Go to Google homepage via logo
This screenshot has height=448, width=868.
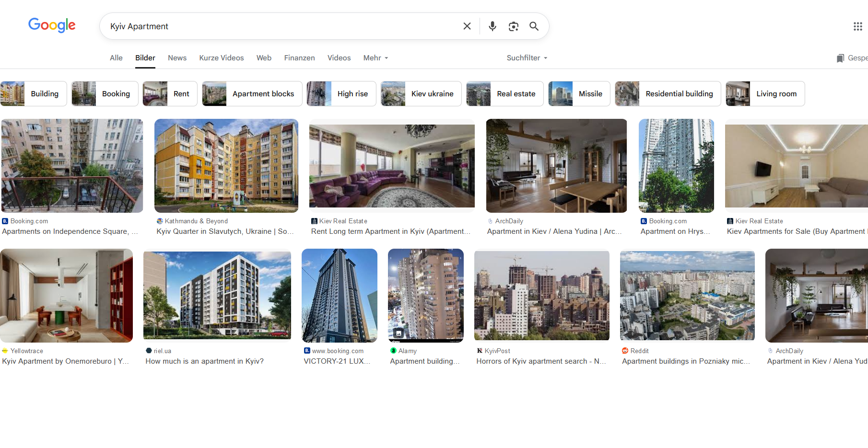[x=52, y=25]
